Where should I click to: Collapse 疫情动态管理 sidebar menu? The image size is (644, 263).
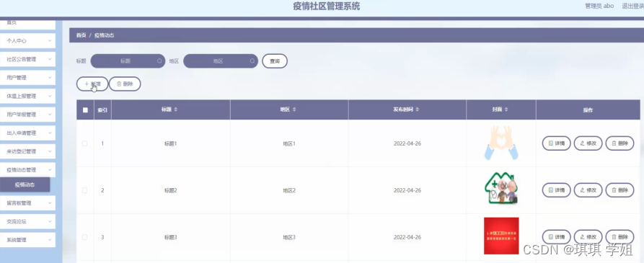tap(27, 169)
